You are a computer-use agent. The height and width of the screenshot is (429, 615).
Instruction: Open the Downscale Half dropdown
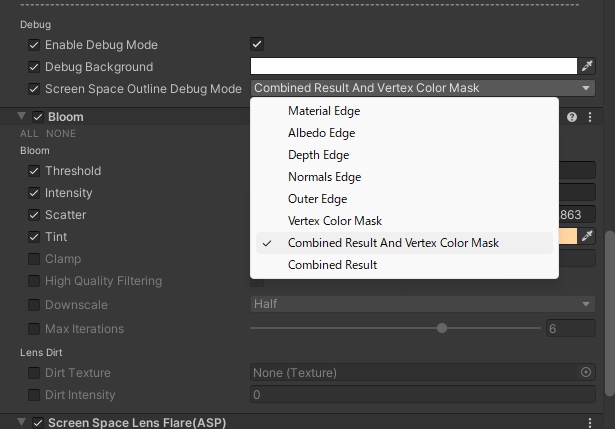point(422,304)
